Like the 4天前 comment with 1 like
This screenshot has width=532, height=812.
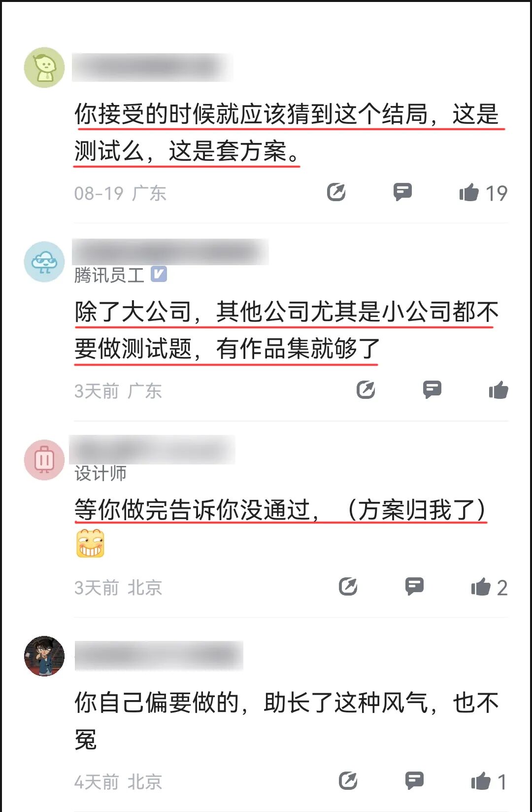[x=481, y=781]
